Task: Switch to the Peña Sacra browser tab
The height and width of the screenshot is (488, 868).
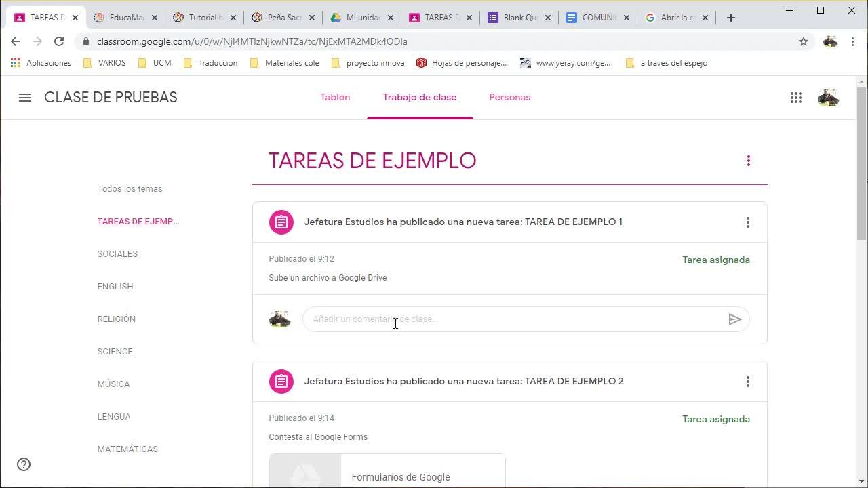Action: (283, 18)
